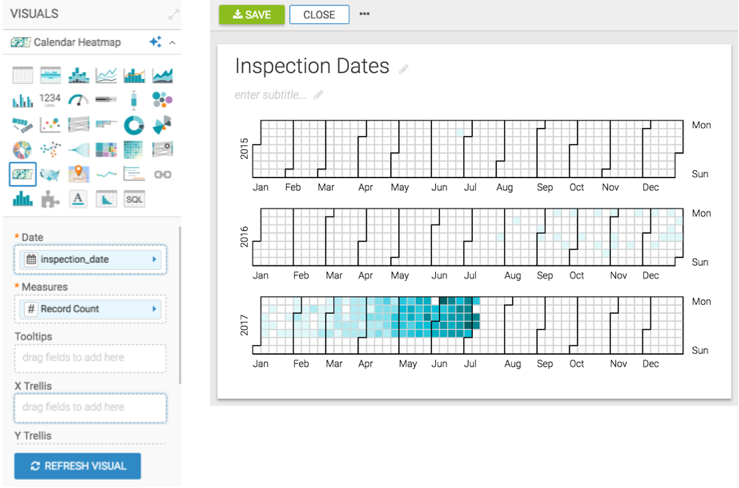The width and height of the screenshot is (739, 488).
Task: Edit the Inspection Dates title pencil
Action: tap(404, 69)
